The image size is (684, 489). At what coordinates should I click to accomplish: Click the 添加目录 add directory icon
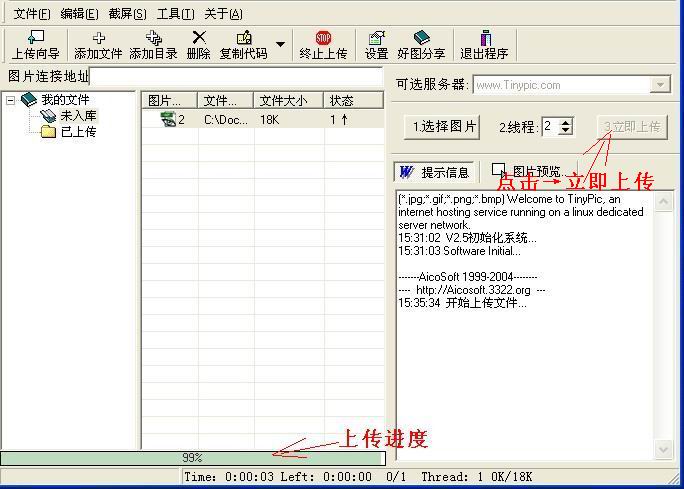point(153,45)
